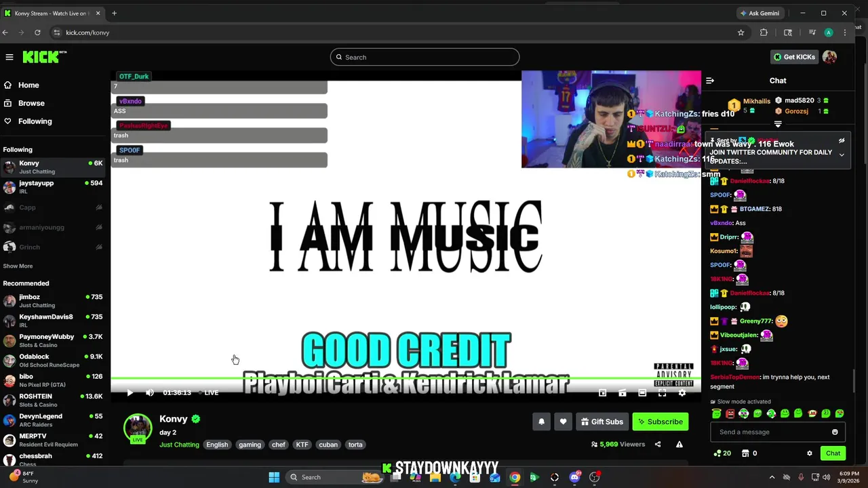
Task: Toggle theater mode in the player
Action: [642, 392]
